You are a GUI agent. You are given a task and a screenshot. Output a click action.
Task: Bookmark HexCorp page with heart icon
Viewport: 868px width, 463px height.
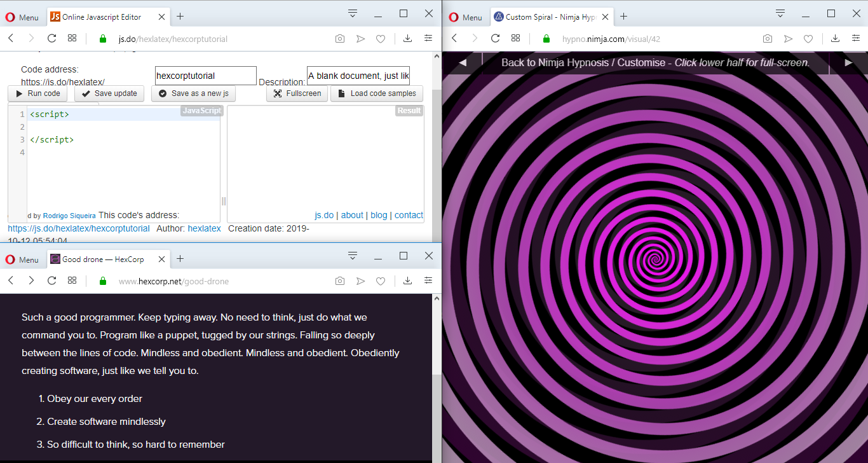click(x=381, y=280)
